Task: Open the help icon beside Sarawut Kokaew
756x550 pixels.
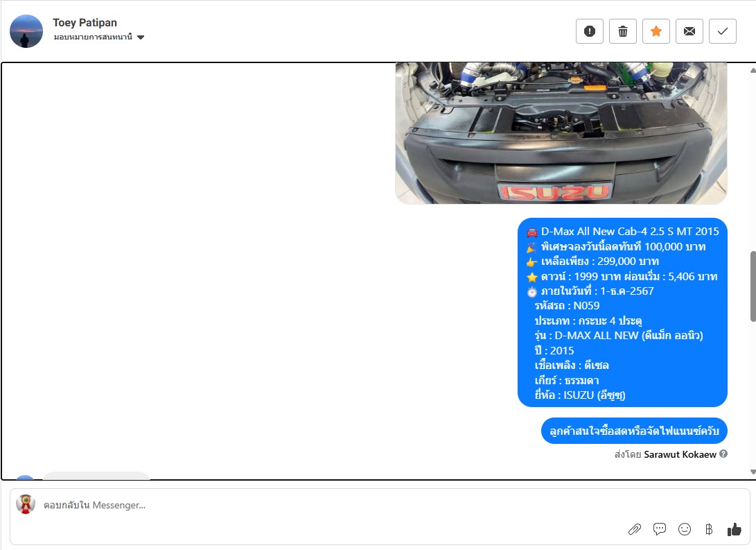Action: [723, 454]
